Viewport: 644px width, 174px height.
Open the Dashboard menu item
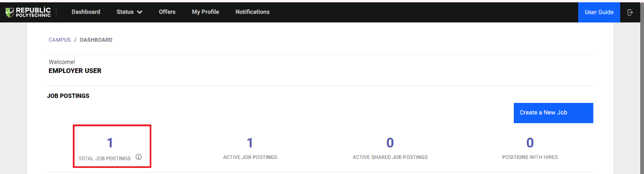click(86, 12)
